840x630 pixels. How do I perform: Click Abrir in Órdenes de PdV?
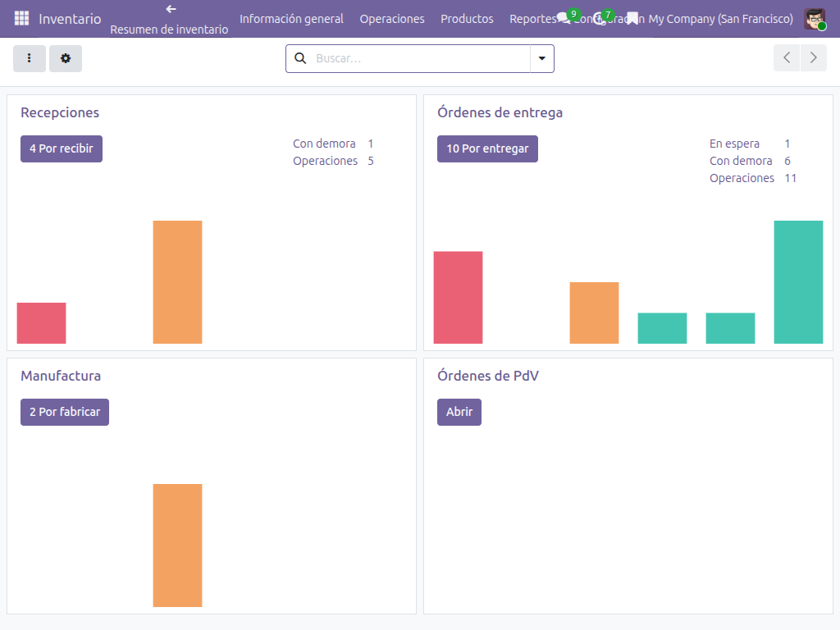pyautogui.click(x=459, y=412)
